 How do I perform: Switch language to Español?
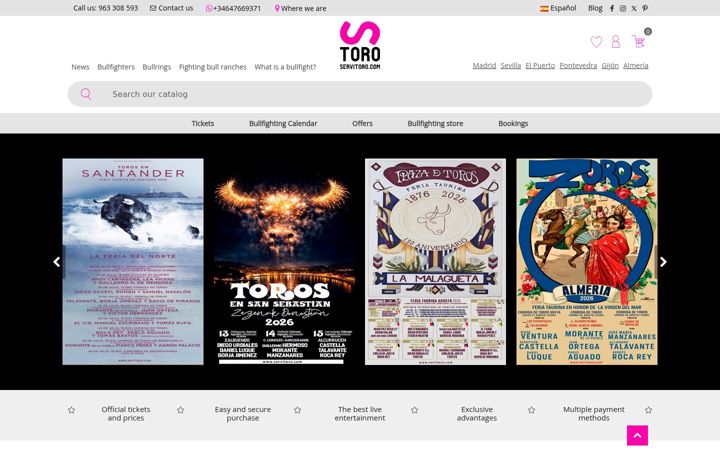[558, 8]
